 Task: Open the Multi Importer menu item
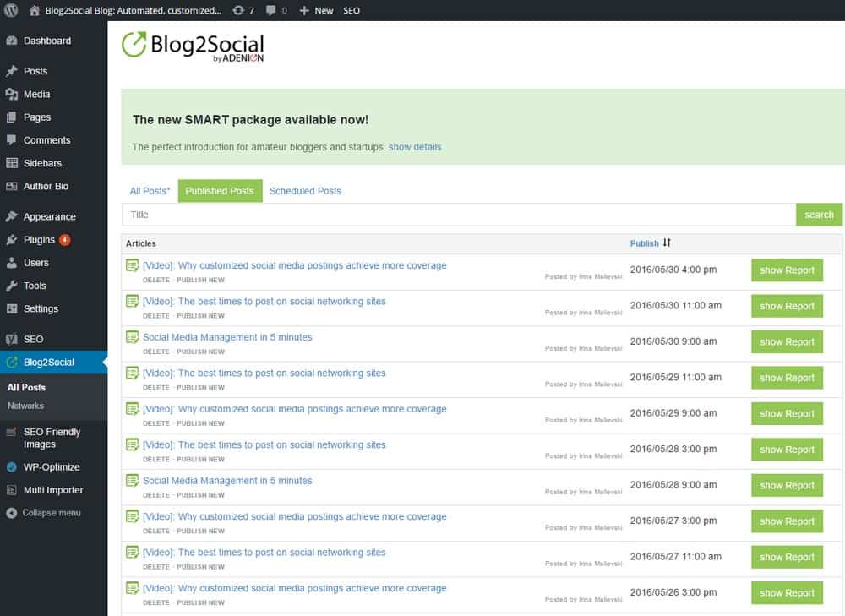click(x=54, y=490)
